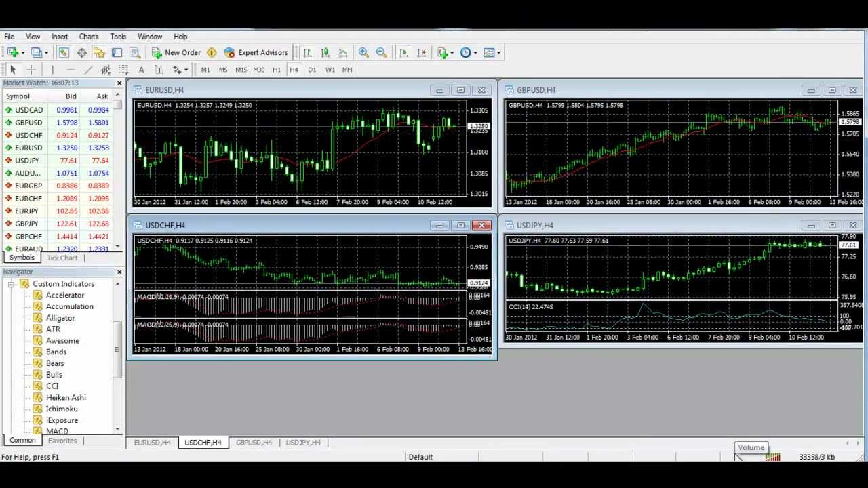The image size is (868, 488).
Task: Click the Expert Advisors button
Action: [x=256, y=52]
